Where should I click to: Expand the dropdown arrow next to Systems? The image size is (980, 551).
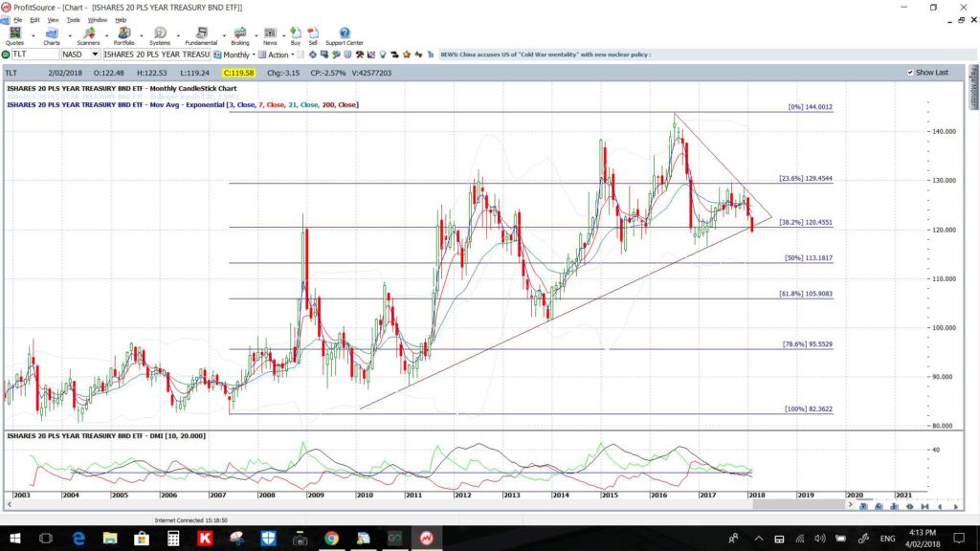[x=177, y=35]
